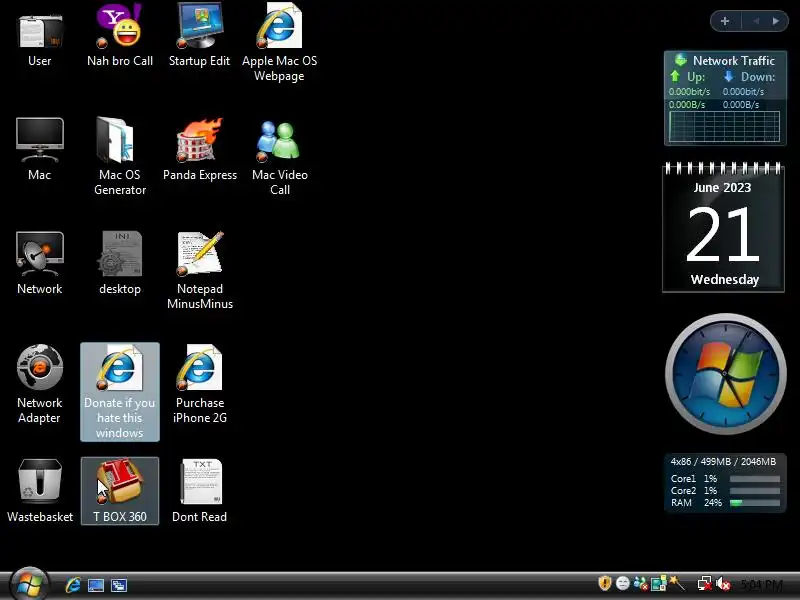The height and width of the screenshot is (600, 800).
Task: Go to previous sidebar gadget page arrow
Action: (756, 21)
